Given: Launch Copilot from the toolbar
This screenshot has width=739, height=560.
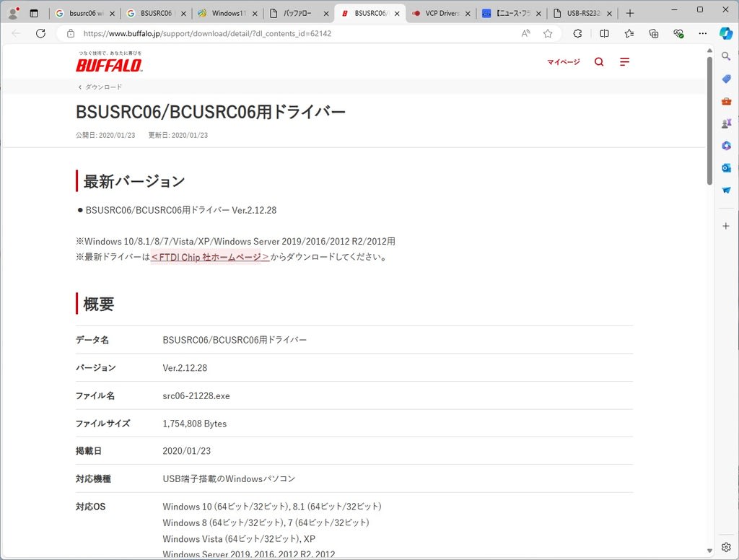Looking at the screenshot, I should point(726,33).
